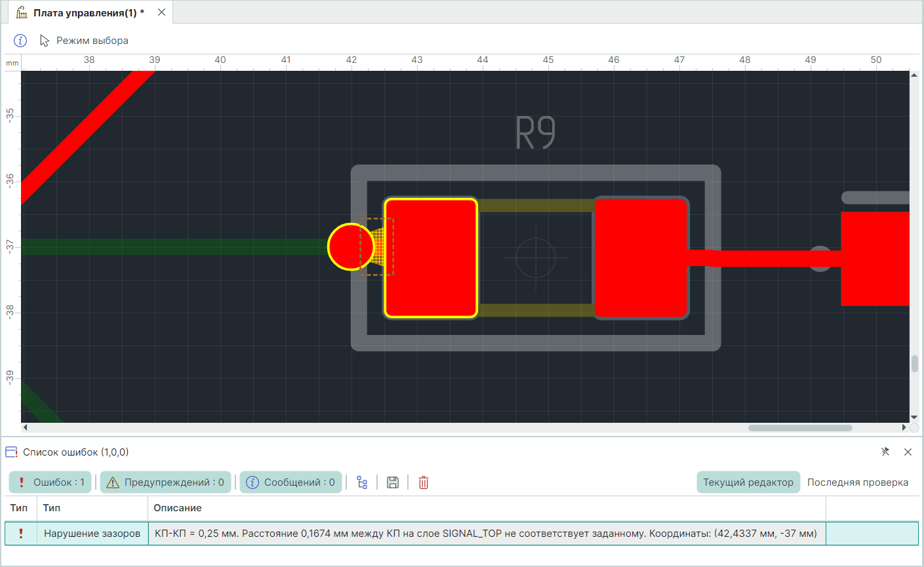Image resolution: width=924 pixels, height=567 pixels.
Task: Select the Нарушение зазоров error row
Action: [x=92, y=534]
